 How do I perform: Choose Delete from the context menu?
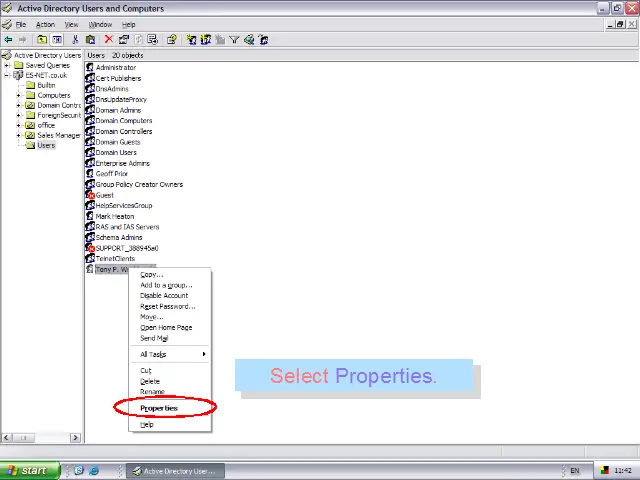[x=170, y=381]
